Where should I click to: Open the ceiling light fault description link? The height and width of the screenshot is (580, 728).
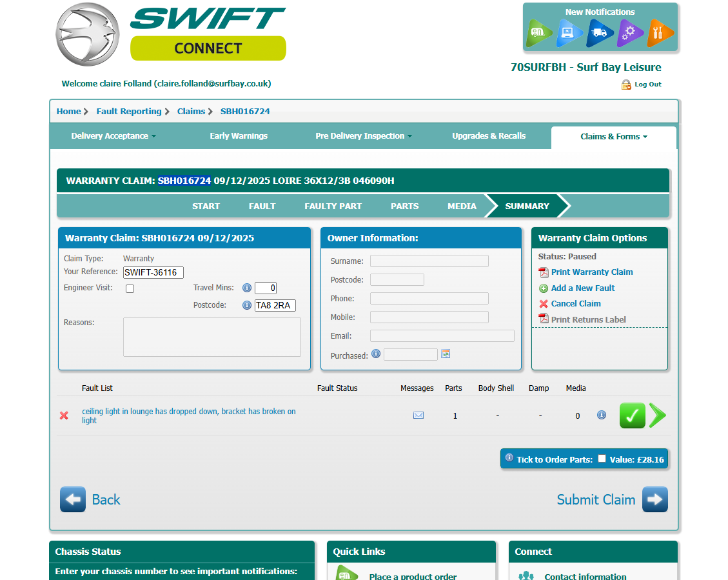pos(188,415)
